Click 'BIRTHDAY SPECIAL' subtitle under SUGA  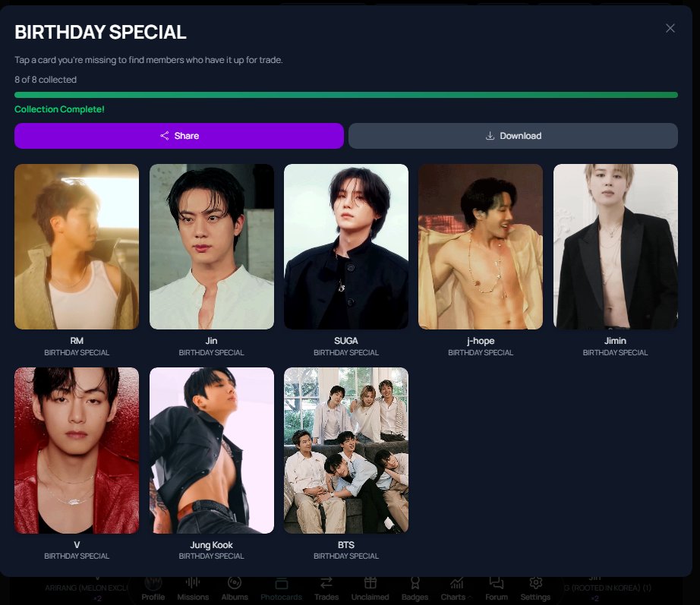(346, 353)
